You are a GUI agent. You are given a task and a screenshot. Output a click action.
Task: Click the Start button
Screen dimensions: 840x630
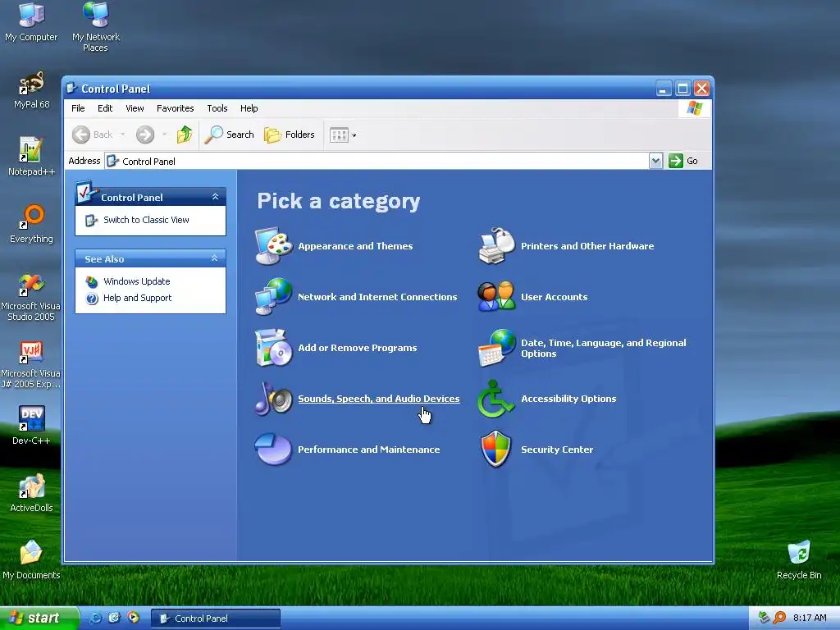pos(39,618)
